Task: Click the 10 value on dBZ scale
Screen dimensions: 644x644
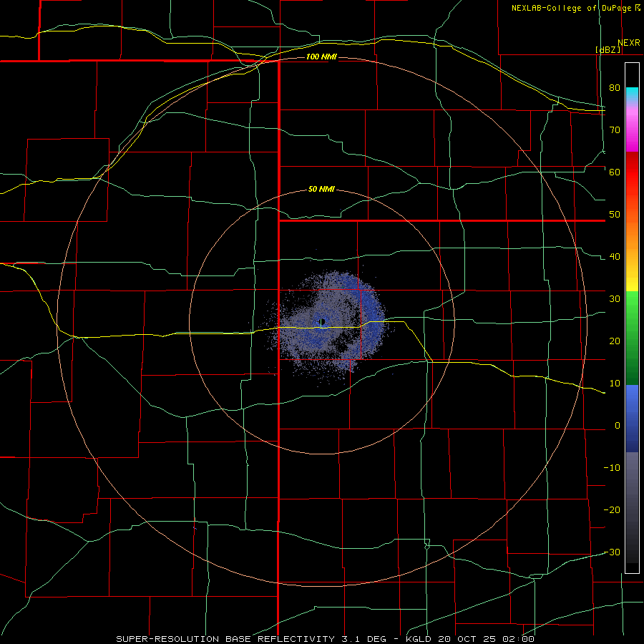Action: point(615,384)
